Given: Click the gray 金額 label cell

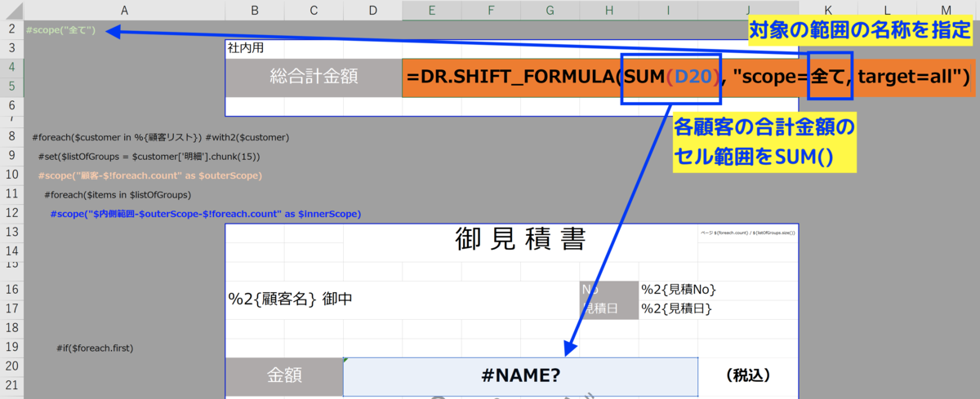Looking at the screenshot, I should (x=284, y=375).
